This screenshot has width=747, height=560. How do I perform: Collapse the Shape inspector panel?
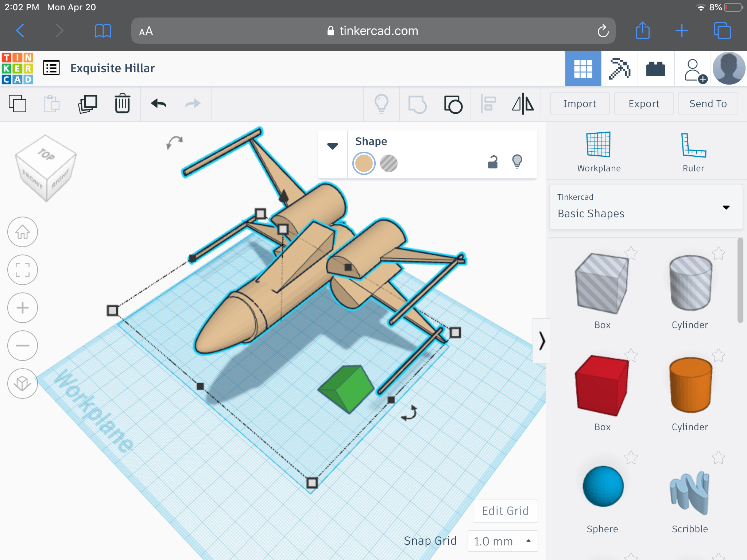point(332,146)
